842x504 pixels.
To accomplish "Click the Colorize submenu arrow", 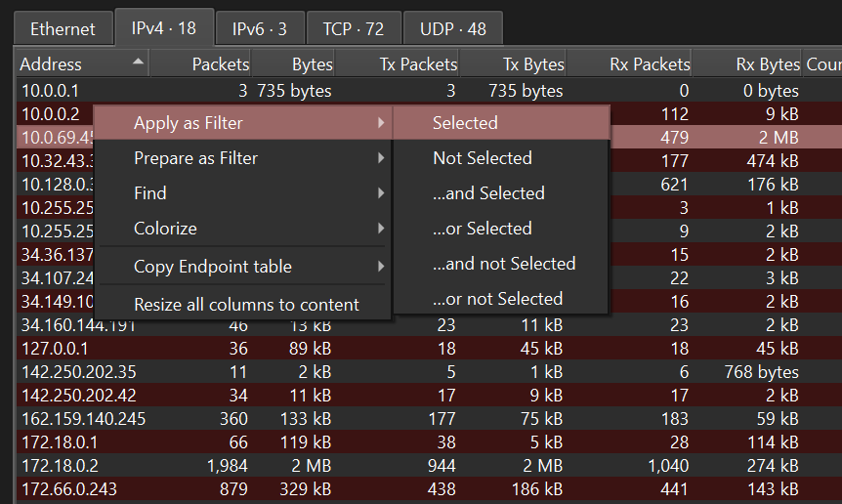I will click(381, 229).
